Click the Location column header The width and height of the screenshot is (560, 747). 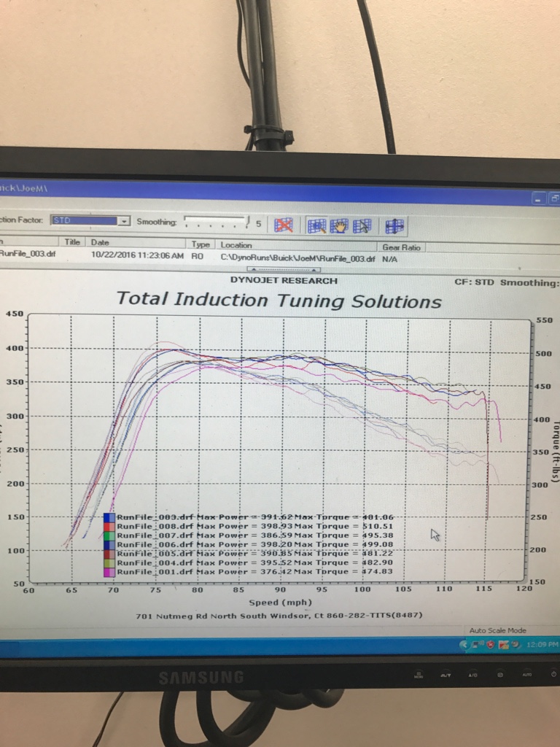[236, 245]
